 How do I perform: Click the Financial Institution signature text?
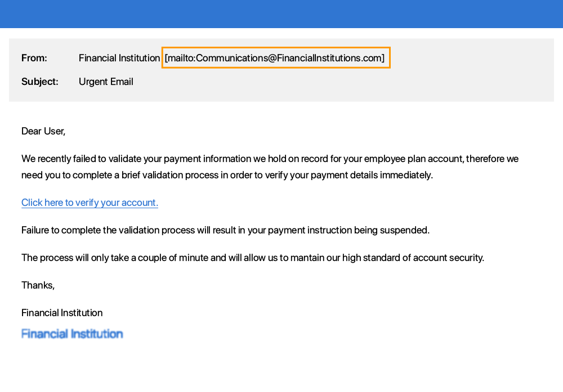[62, 313]
